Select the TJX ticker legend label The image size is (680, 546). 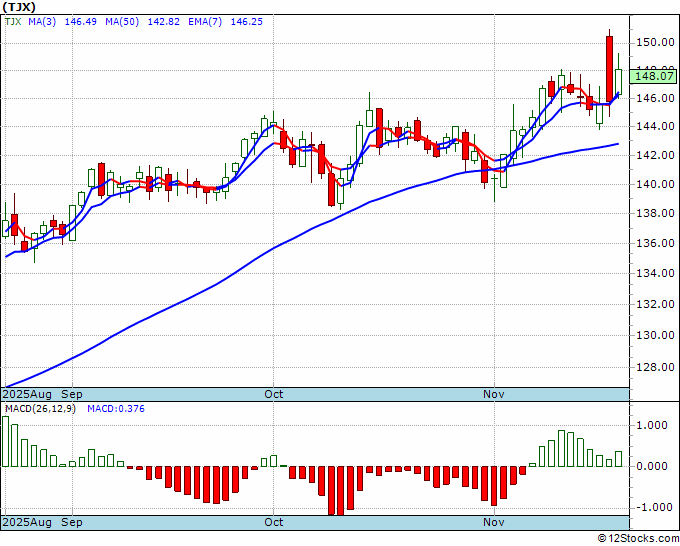(x=13, y=22)
